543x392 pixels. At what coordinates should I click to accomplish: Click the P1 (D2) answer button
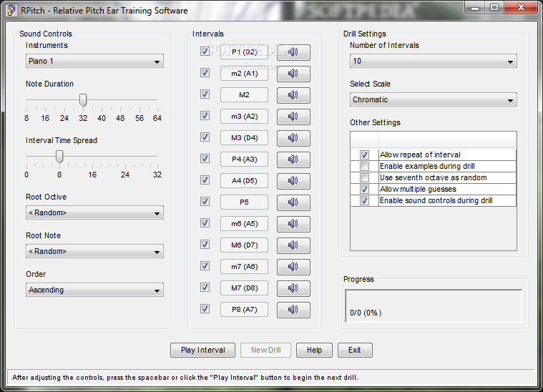244,52
